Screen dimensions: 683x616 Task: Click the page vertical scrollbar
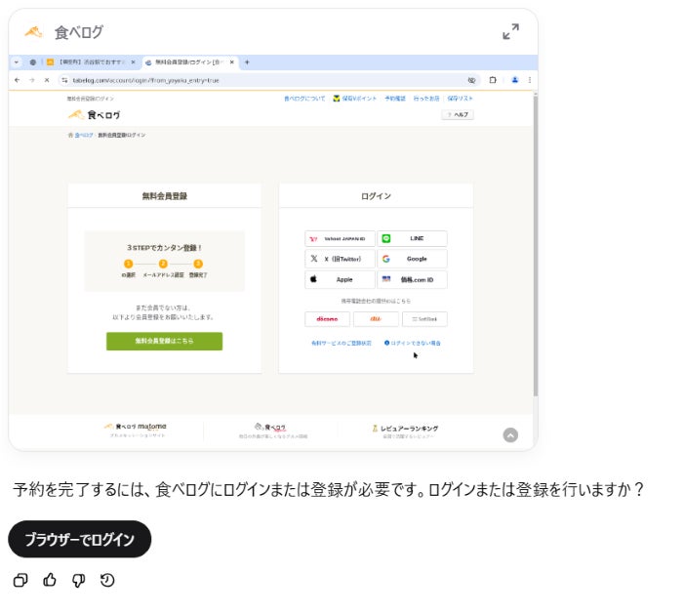[x=536, y=244]
